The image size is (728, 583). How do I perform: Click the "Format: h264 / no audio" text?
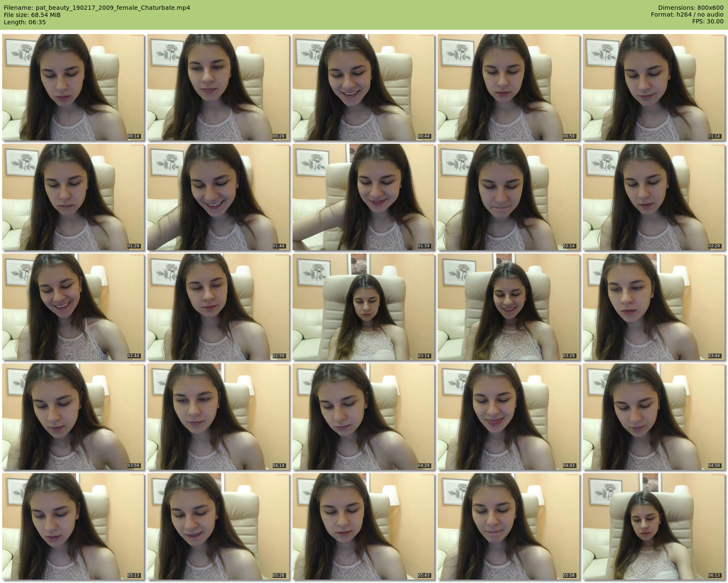coord(687,15)
